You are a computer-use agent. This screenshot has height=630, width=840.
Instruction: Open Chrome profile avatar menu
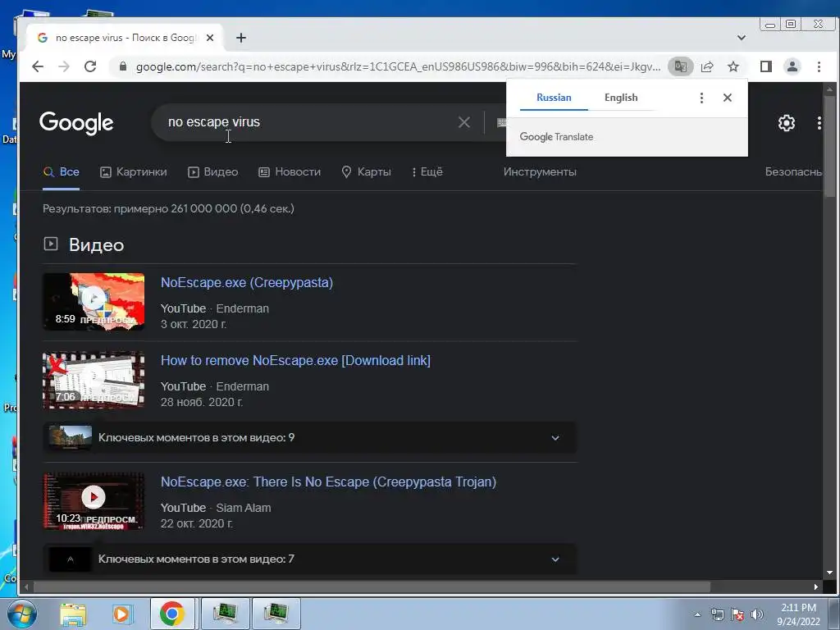pyautogui.click(x=792, y=66)
